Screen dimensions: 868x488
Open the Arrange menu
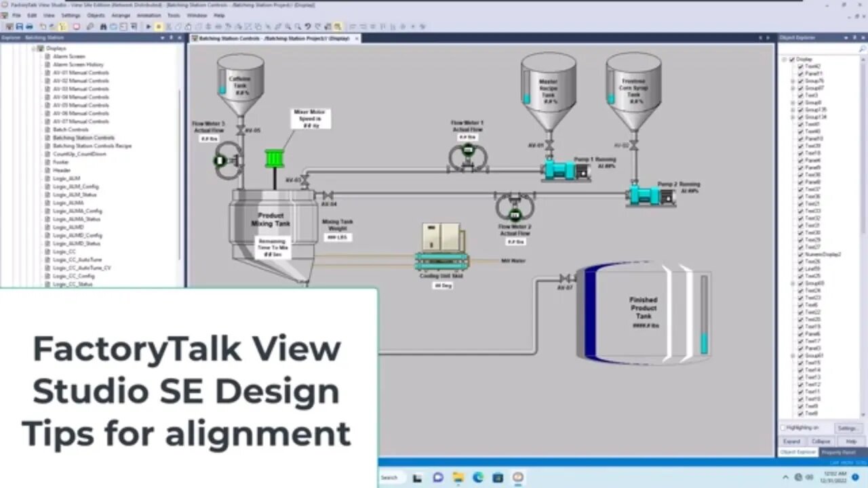click(x=121, y=15)
